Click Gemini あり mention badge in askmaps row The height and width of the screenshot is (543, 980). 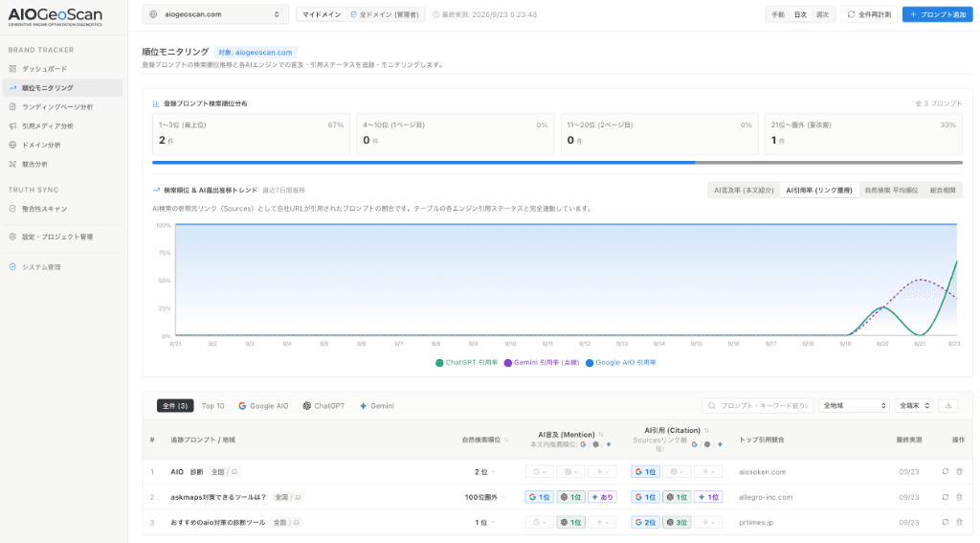click(603, 497)
